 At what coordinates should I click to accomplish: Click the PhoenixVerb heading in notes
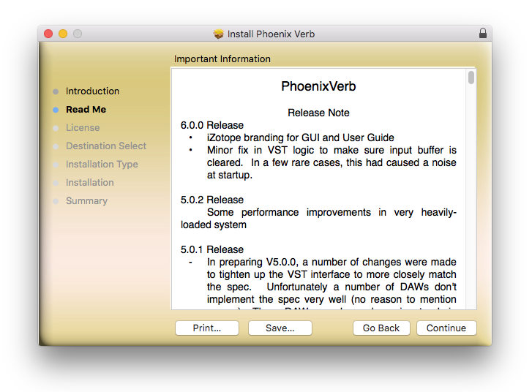[x=318, y=86]
